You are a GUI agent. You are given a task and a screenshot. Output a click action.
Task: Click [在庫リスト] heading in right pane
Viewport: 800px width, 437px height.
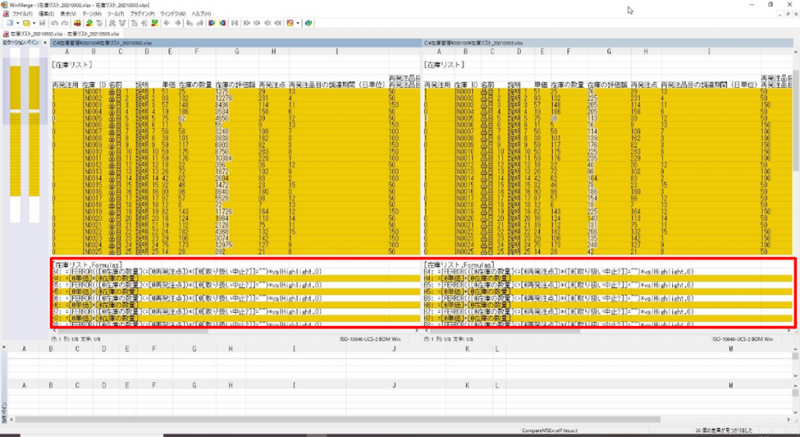pos(444,65)
